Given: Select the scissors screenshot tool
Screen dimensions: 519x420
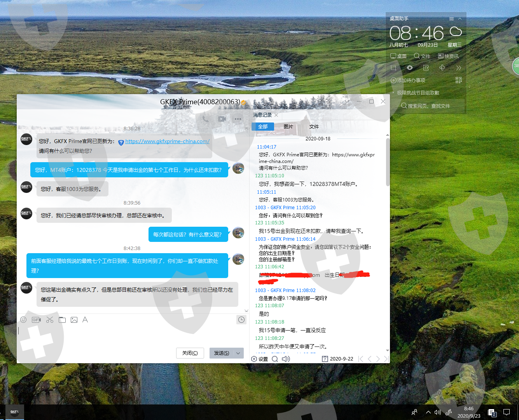Looking at the screenshot, I should click(50, 320).
